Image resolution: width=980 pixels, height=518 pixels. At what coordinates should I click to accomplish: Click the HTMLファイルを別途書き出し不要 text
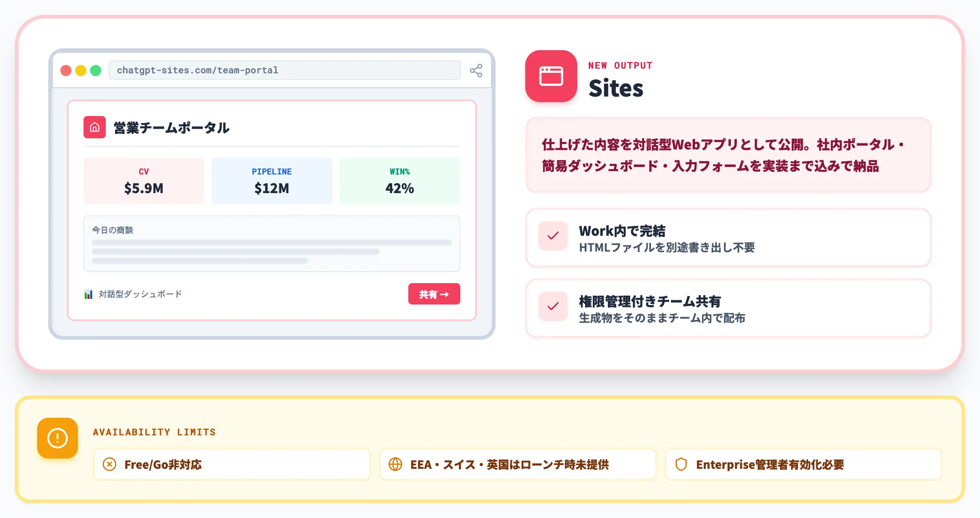[667, 247]
